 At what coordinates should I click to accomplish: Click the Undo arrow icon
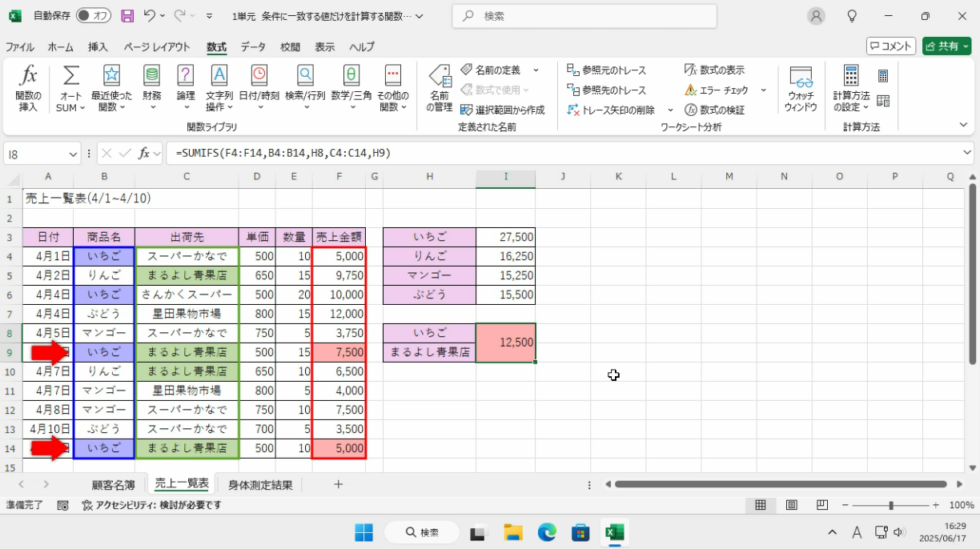(149, 16)
